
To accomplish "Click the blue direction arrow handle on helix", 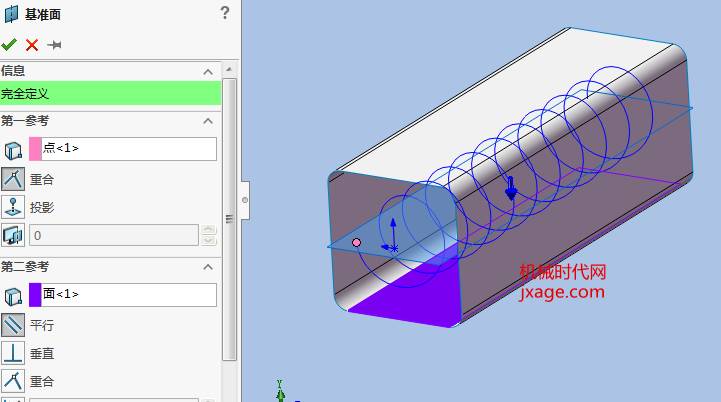I will [x=510, y=189].
